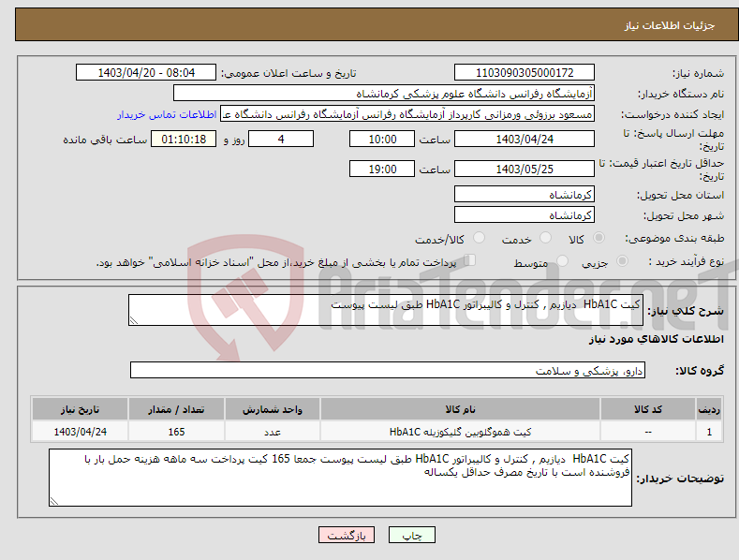Click the چاپ print button

412,535
